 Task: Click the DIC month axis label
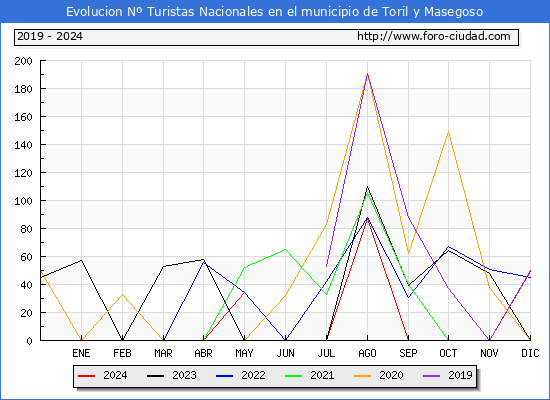coord(530,353)
